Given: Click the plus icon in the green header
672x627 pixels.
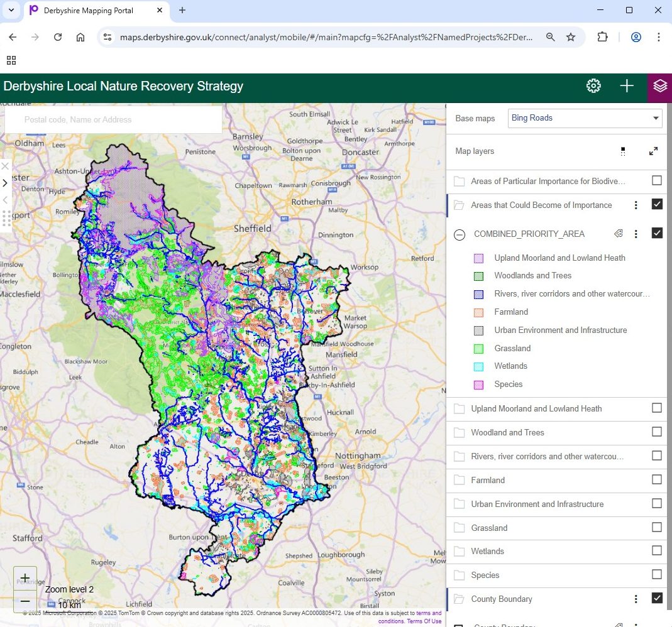Looking at the screenshot, I should (x=627, y=86).
